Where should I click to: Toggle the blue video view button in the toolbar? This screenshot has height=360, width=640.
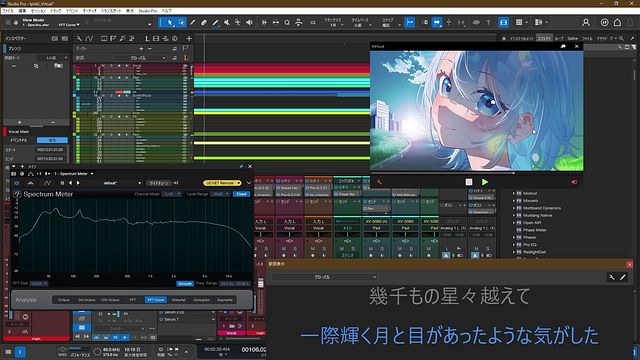coord(503,23)
